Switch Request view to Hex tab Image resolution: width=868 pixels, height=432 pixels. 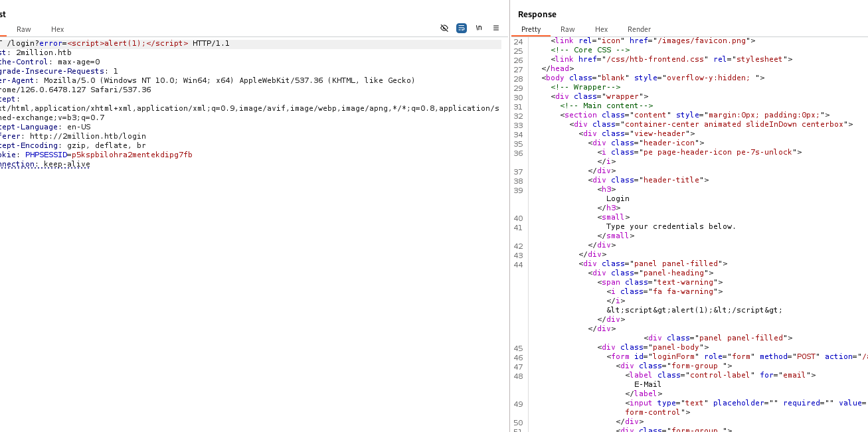[58, 29]
